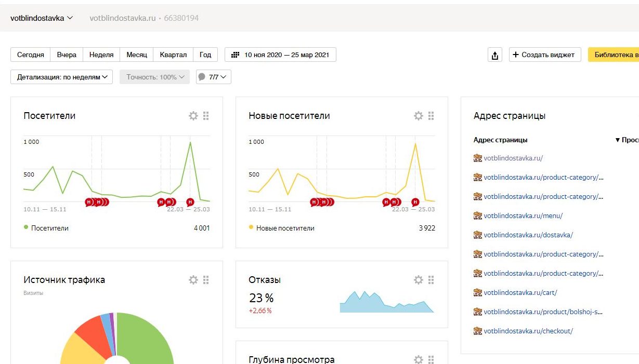Click favicon next to votblindostavka.ru/checkout/

(478, 331)
